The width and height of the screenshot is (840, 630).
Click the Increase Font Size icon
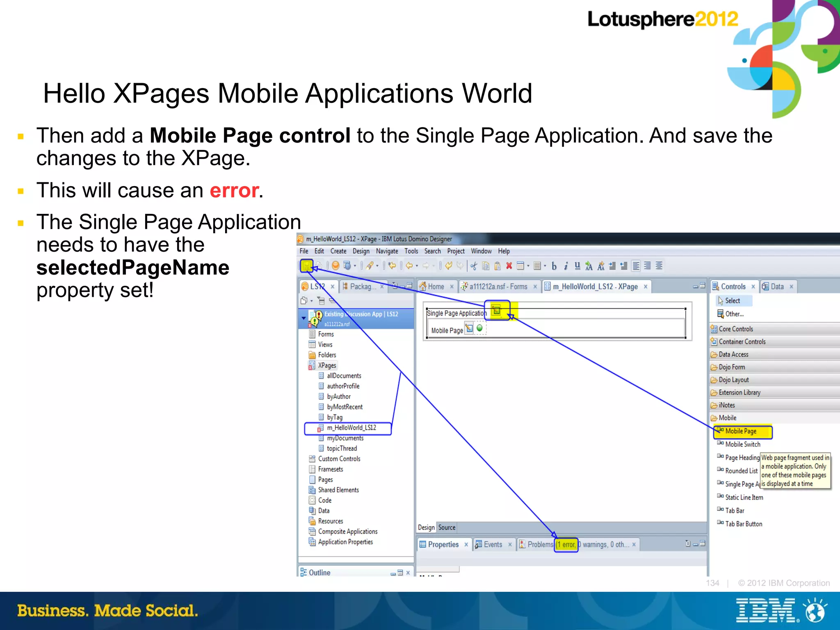point(589,266)
